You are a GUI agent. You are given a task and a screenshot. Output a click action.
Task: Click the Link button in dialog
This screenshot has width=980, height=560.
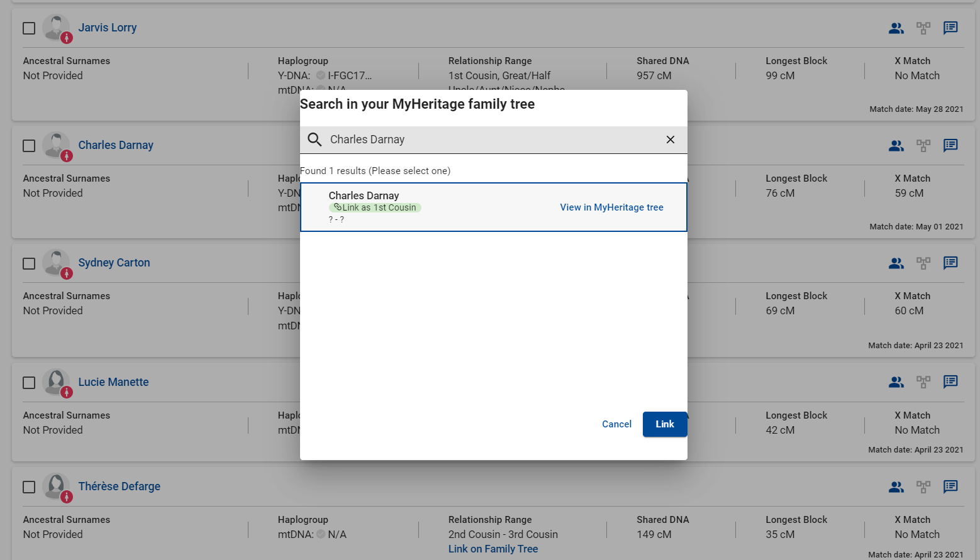665,424
